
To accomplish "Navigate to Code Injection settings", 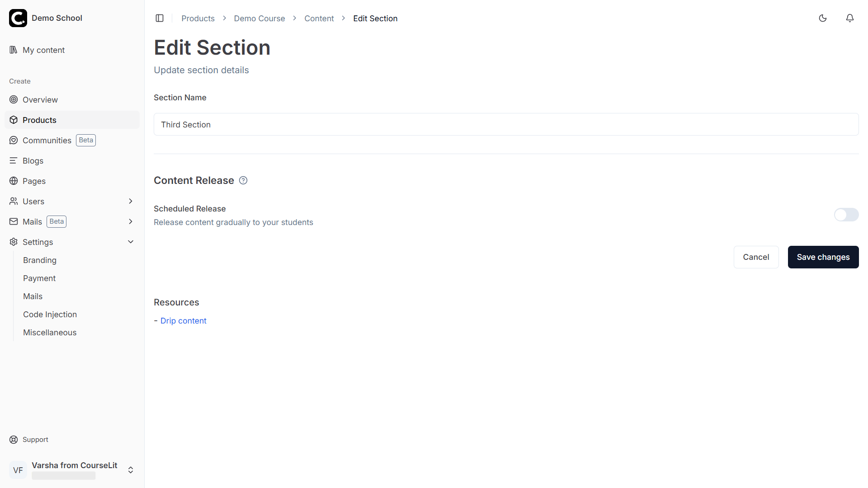I will click(x=50, y=314).
